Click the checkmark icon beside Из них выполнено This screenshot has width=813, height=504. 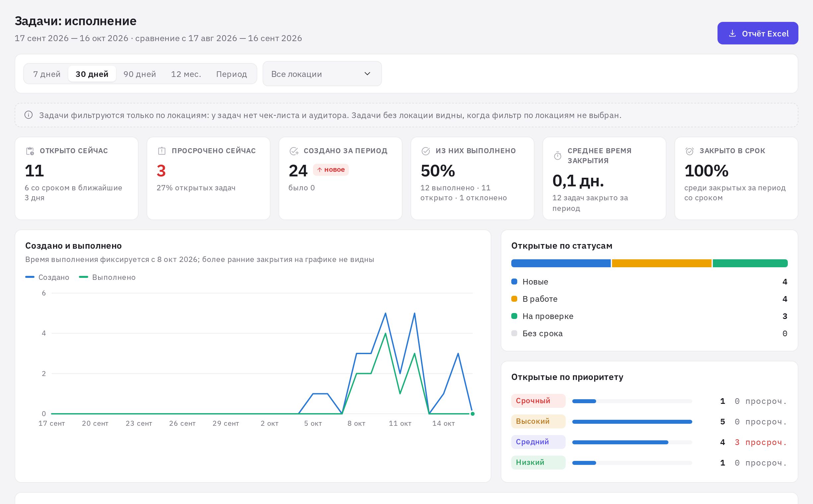[x=426, y=151]
